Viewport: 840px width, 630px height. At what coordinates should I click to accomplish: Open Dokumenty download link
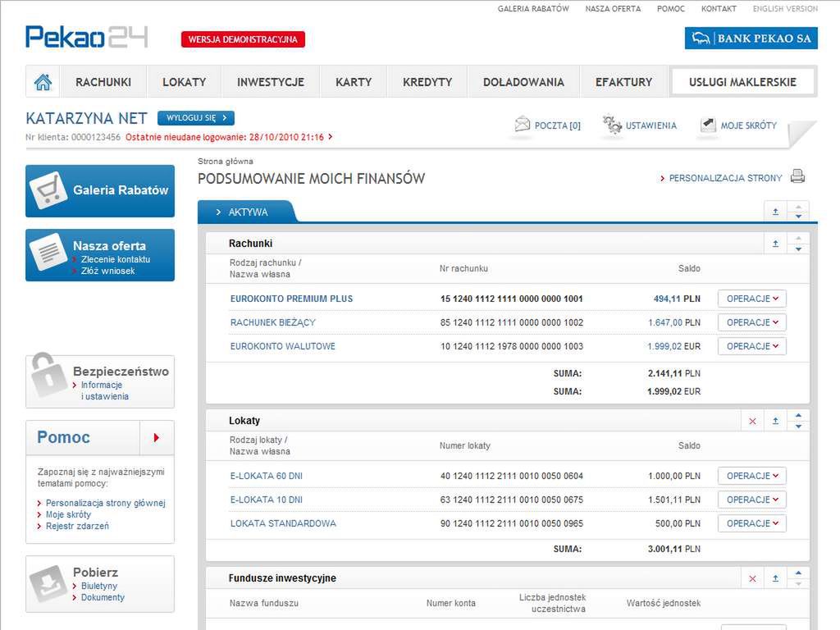pos(103,597)
